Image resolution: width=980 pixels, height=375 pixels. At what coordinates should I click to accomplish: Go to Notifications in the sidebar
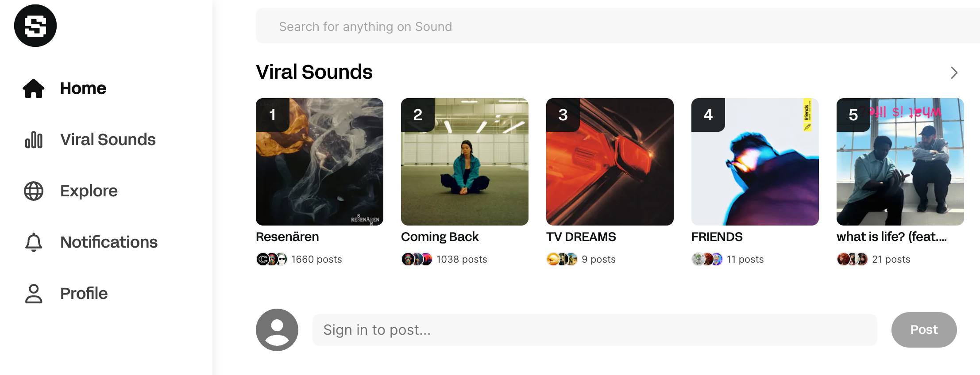click(108, 242)
